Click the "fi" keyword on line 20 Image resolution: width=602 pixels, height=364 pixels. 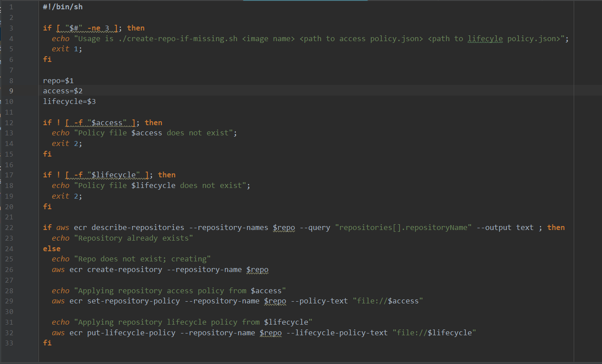click(x=47, y=207)
